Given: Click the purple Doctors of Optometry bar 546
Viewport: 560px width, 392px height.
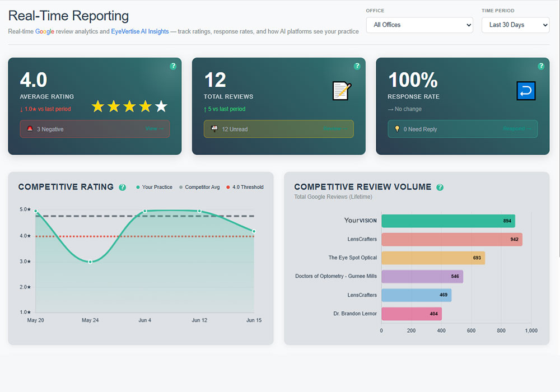Looking at the screenshot, I should [422, 276].
